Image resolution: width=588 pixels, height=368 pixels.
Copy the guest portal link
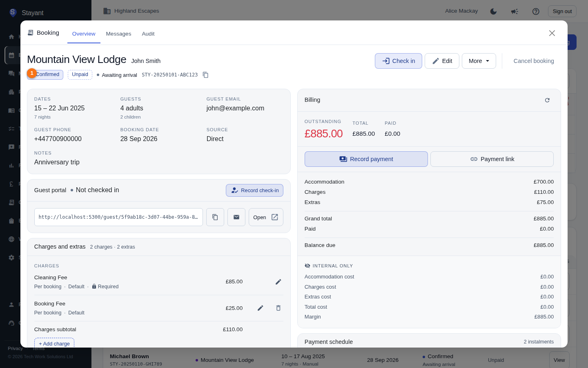215,217
